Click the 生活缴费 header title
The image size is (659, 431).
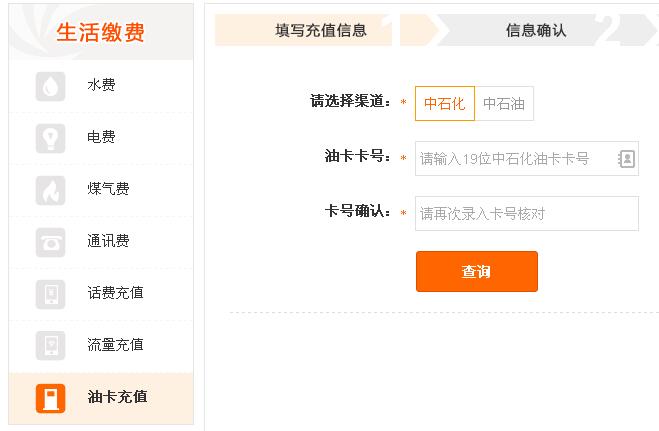point(100,32)
